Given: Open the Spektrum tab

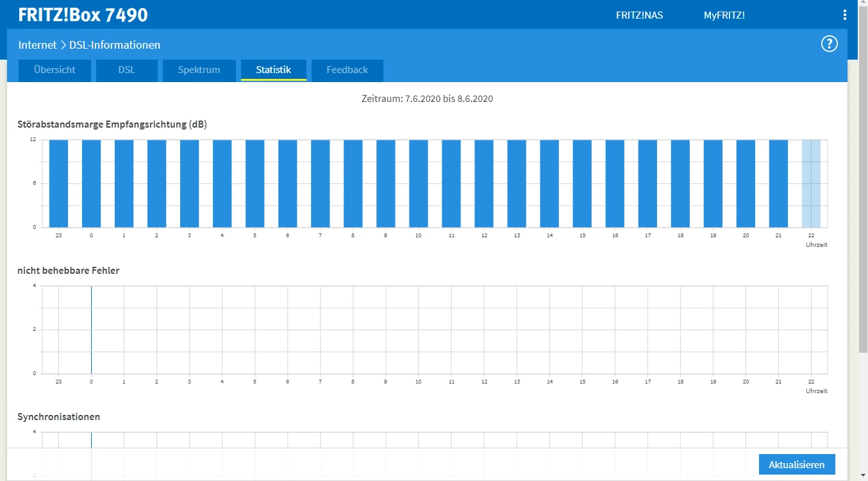Looking at the screenshot, I should click(199, 71).
